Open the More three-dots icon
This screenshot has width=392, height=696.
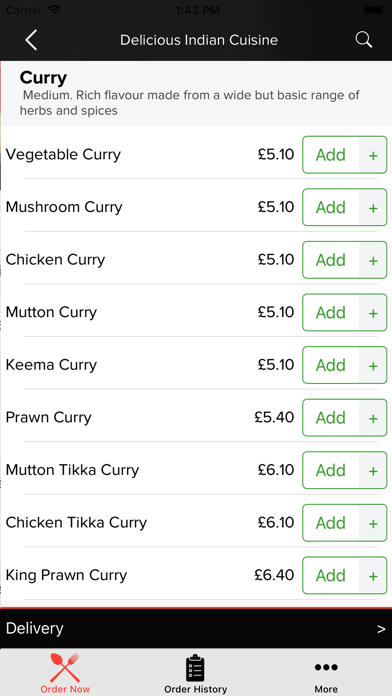pos(326,667)
